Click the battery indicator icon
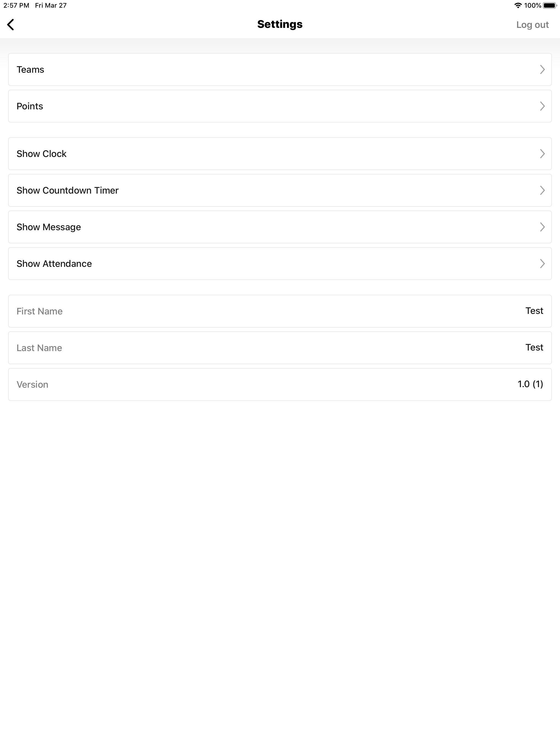The width and height of the screenshot is (560, 747). pyautogui.click(x=550, y=5)
